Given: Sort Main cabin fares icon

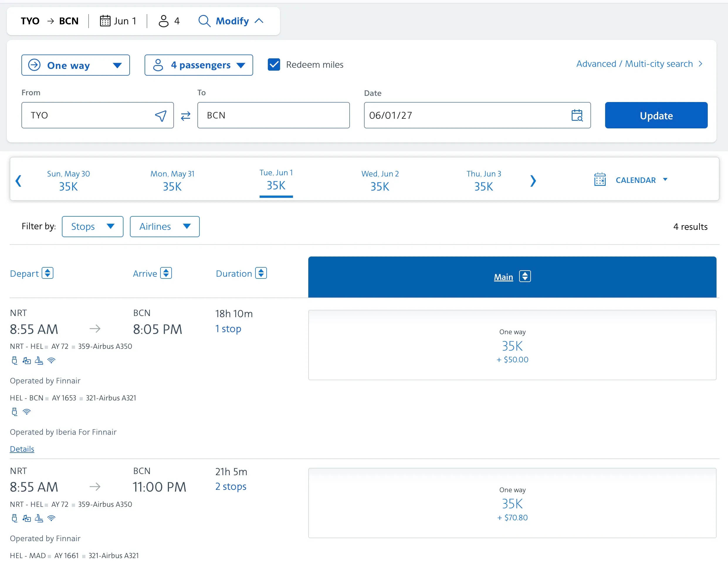Looking at the screenshot, I should 525,276.
